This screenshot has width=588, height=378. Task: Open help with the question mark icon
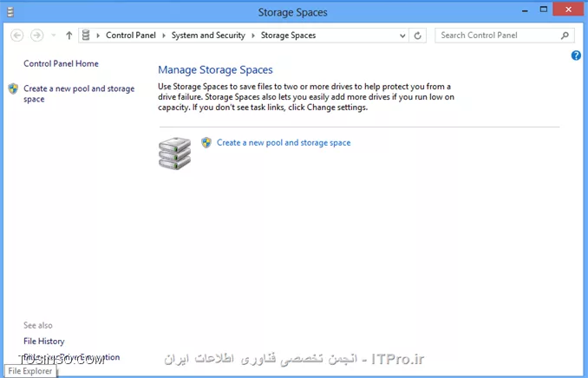point(576,55)
